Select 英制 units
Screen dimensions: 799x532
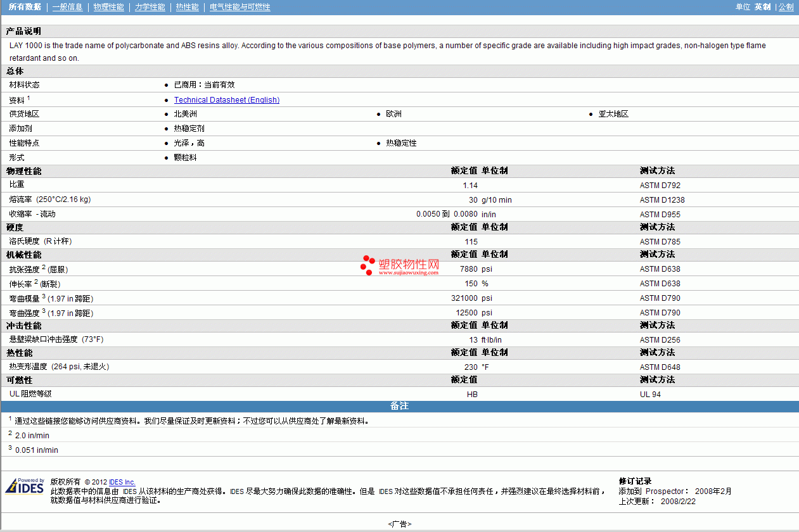[762, 7]
